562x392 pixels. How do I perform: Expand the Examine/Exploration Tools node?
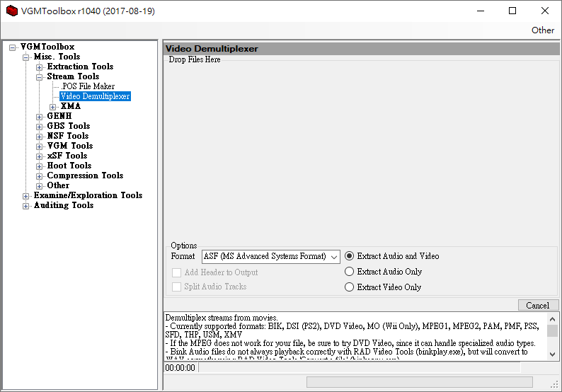[x=25, y=196]
